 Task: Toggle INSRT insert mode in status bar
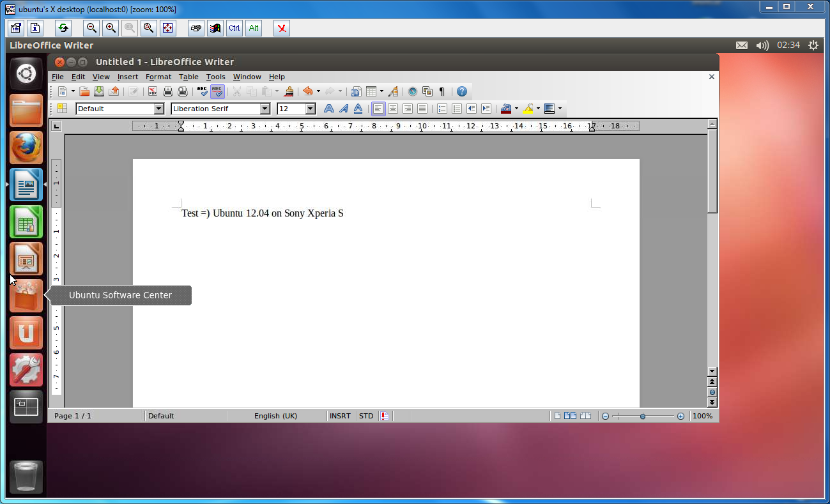coord(340,416)
